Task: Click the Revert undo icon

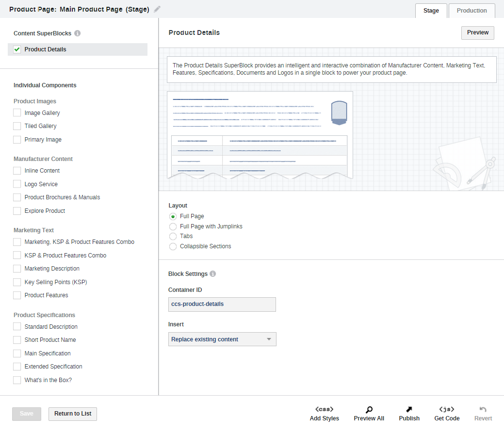Action: click(x=483, y=410)
